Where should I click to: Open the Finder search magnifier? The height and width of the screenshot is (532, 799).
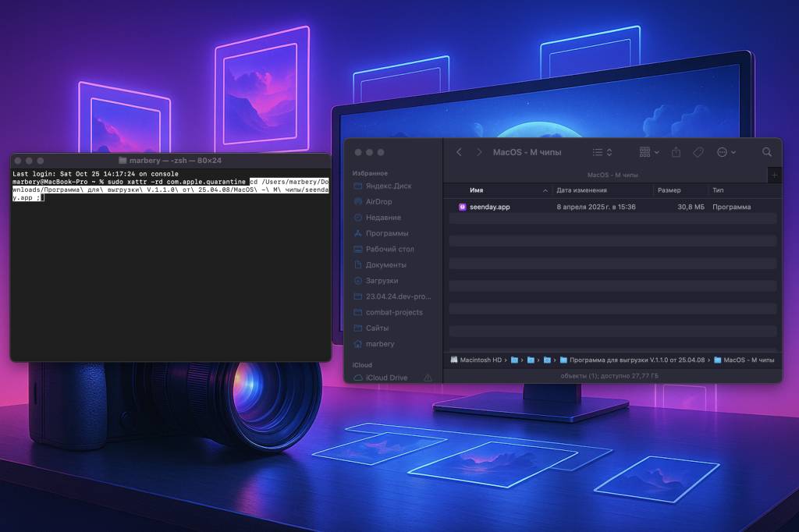[767, 152]
